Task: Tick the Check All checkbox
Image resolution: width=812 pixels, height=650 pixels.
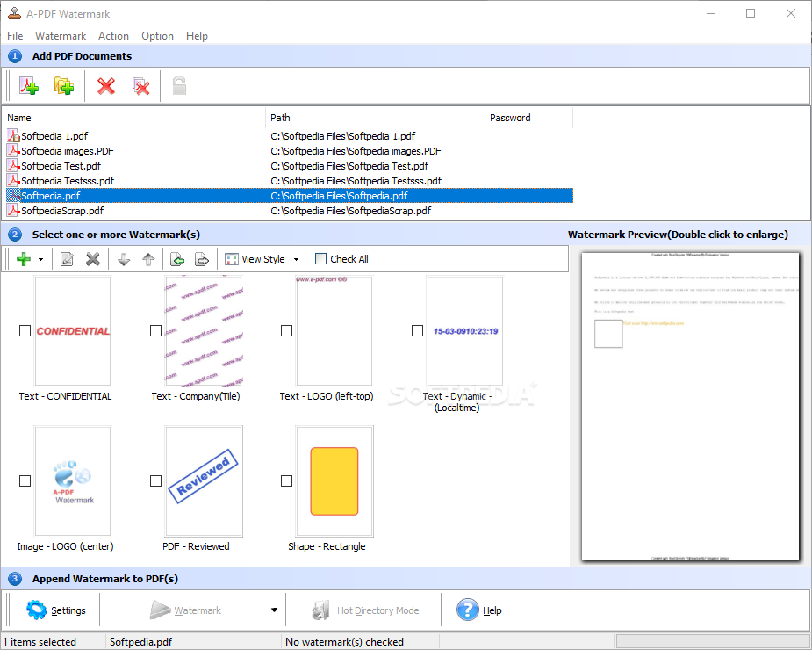Action: point(320,258)
